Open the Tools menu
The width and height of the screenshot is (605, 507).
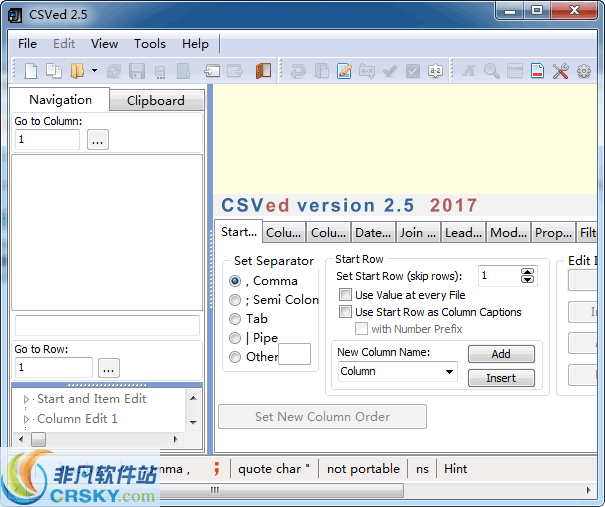150,44
